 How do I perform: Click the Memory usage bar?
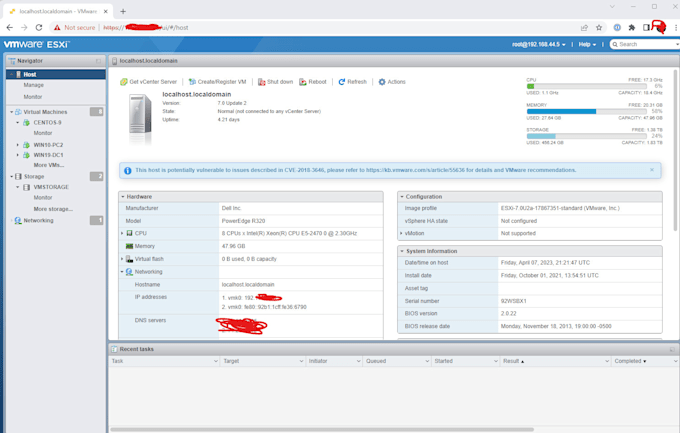coord(586,112)
